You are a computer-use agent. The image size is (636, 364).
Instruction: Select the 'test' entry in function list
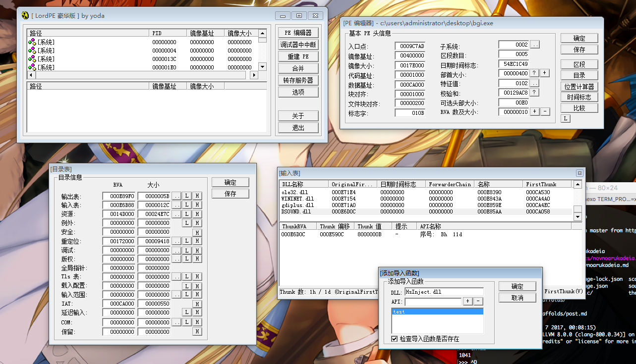tap(437, 312)
